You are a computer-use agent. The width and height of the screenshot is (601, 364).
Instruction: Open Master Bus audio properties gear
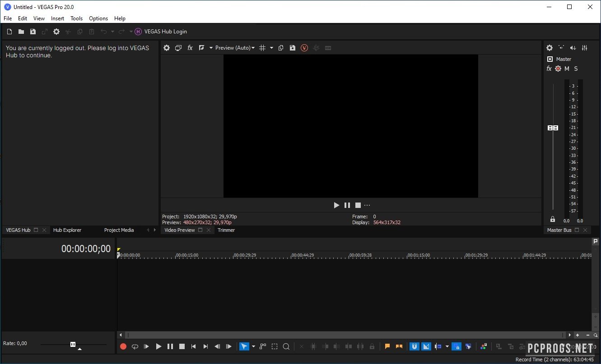click(x=550, y=48)
